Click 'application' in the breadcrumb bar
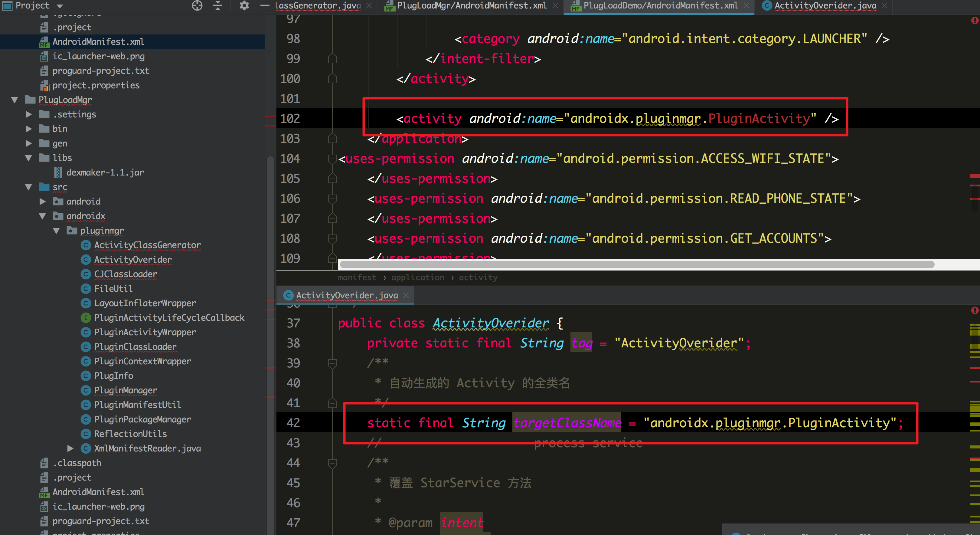Screen dimensions: 980x535 coord(418,277)
